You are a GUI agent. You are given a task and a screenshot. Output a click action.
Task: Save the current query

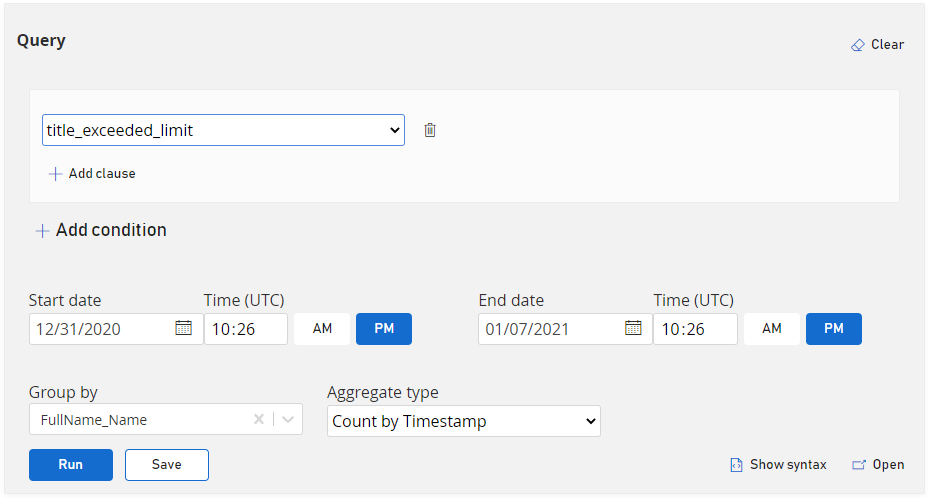(167, 465)
